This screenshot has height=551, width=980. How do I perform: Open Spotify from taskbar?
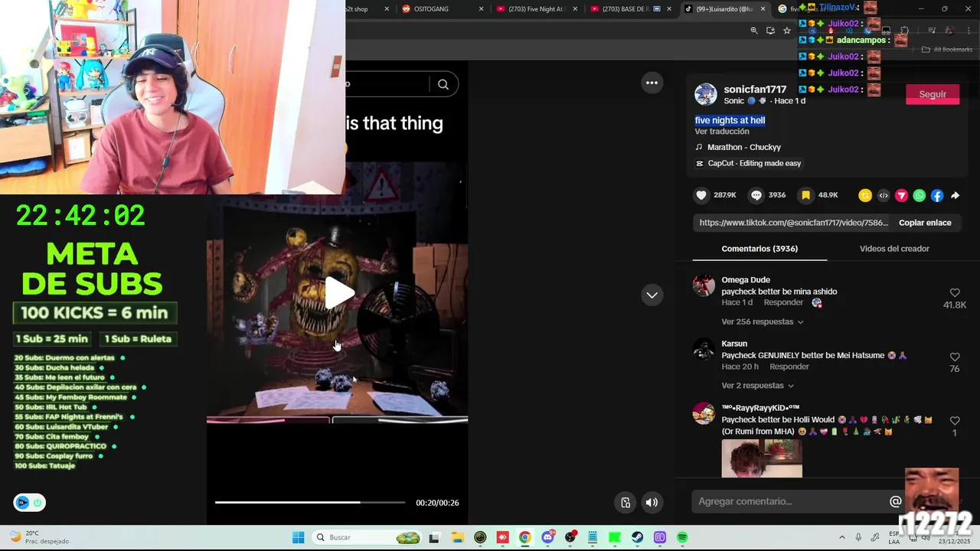pos(682,537)
